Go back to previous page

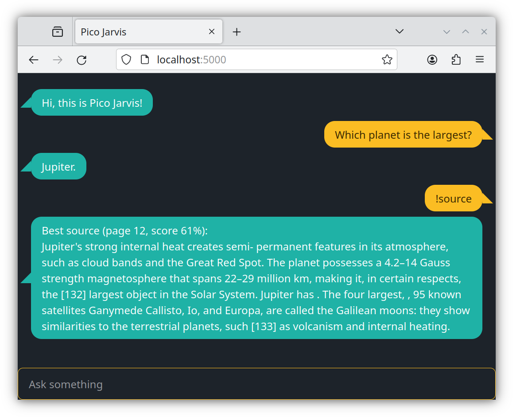coord(34,60)
